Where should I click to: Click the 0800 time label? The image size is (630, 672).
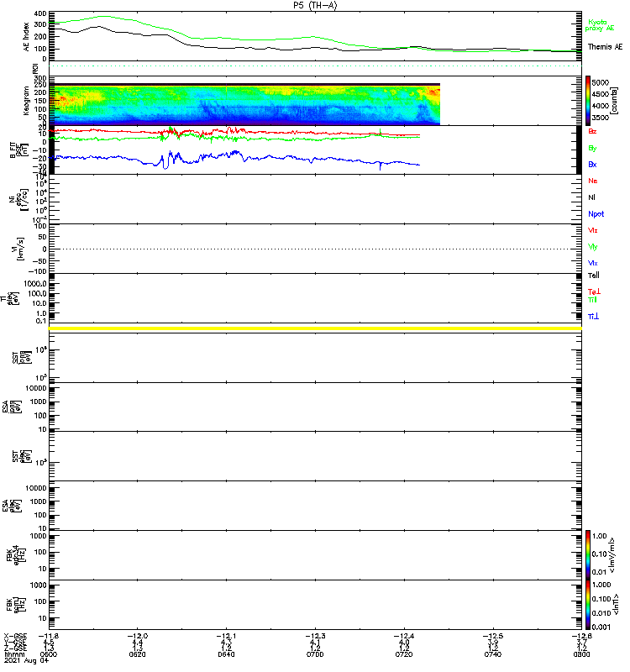point(581,654)
